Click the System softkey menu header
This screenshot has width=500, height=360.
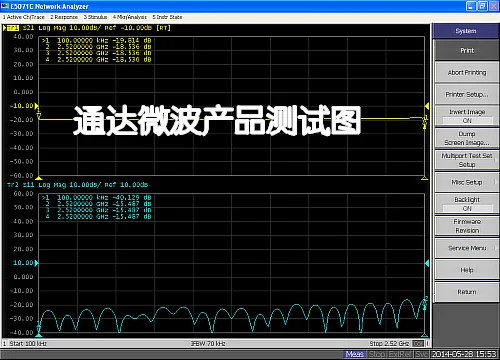466,31
